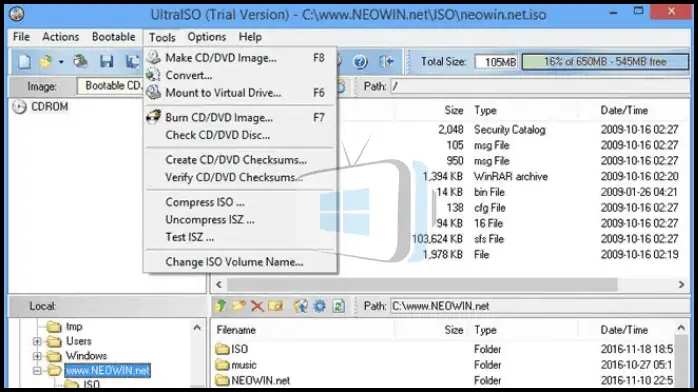The width and height of the screenshot is (698, 392).
Task: Open the Bootable menu
Action: 114,37
